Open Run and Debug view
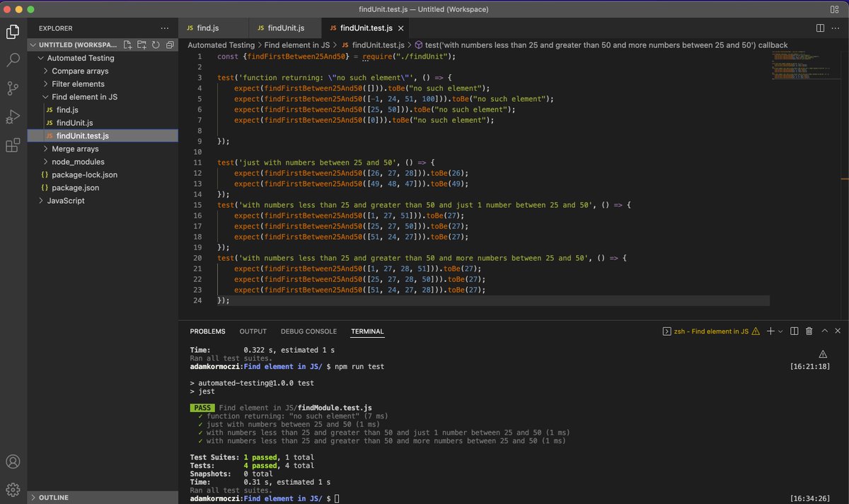Image resolution: width=849 pixels, height=504 pixels. [13, 117]
